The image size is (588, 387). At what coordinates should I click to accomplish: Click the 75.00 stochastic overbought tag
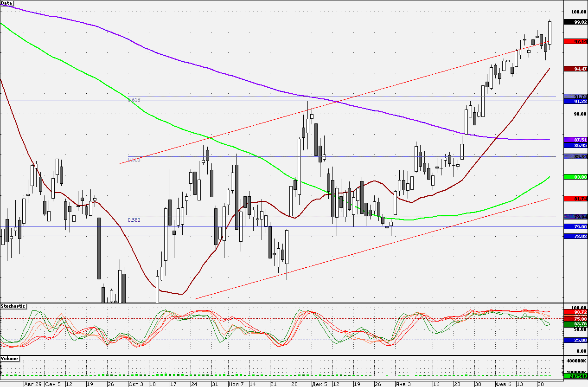click(575, 319)
